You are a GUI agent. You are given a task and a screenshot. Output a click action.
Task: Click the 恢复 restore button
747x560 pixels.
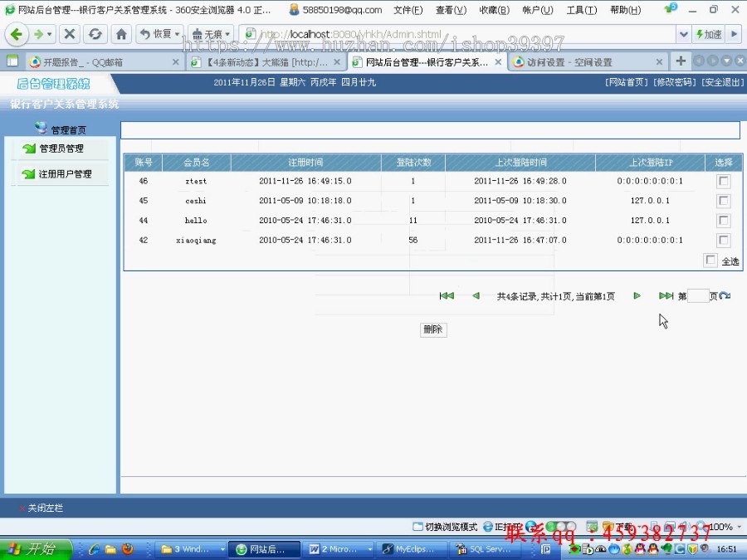click(x=155, y=34)
